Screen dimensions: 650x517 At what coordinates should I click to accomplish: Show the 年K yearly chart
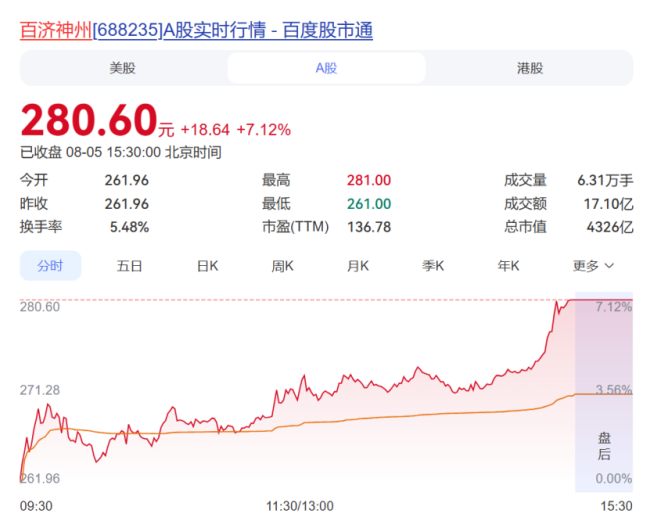point(508,266)
